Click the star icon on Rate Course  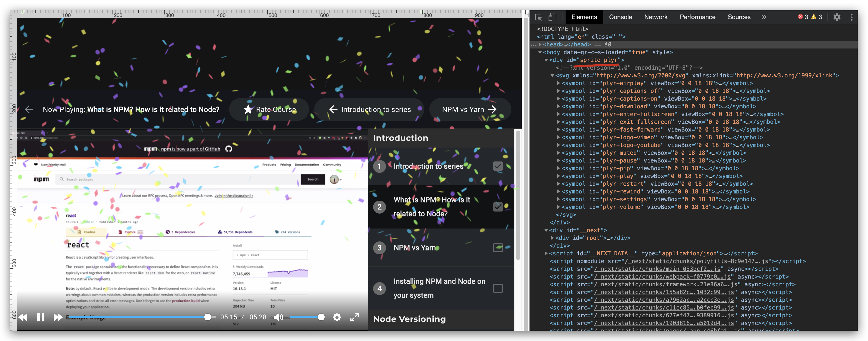pyautogui.click(x=248, y=109)
